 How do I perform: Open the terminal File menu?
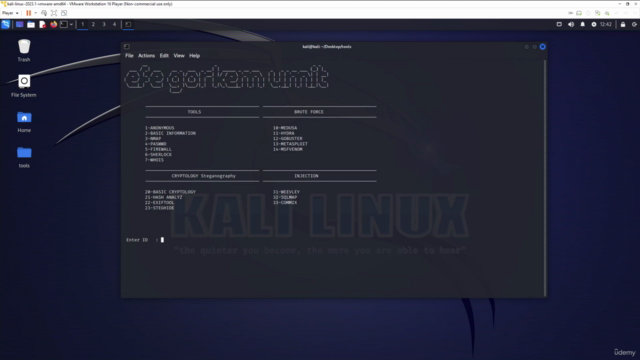point(129,56)
